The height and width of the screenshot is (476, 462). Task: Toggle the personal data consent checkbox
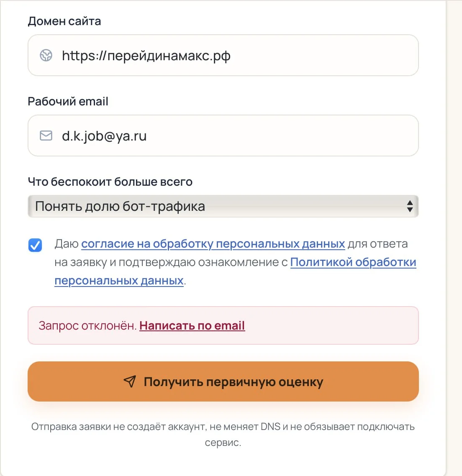35,245
